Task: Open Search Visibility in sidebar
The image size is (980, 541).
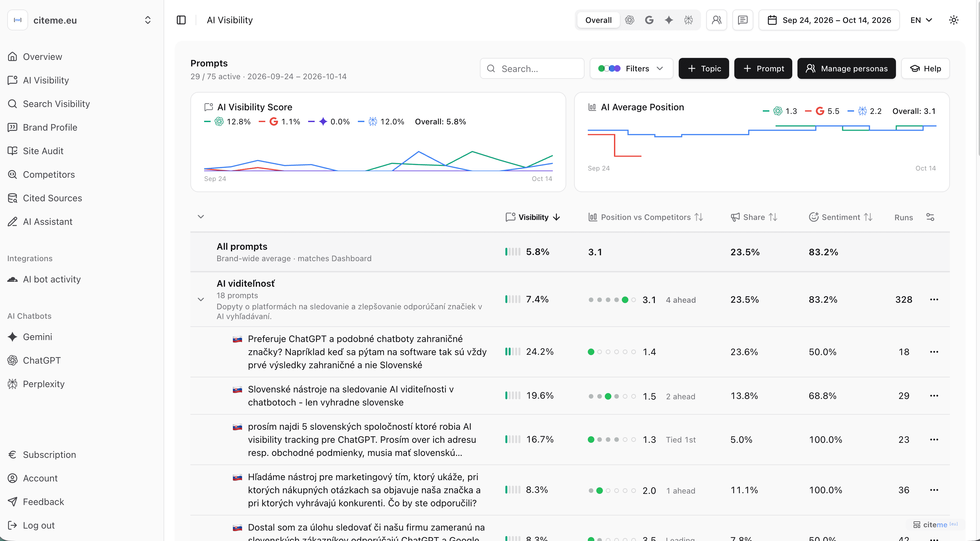Action: 56,103
